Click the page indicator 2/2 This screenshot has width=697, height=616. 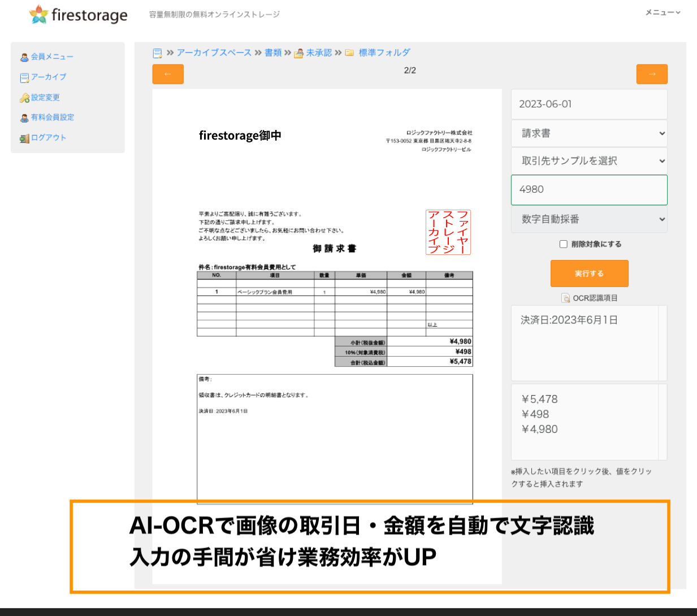[410, 70]
